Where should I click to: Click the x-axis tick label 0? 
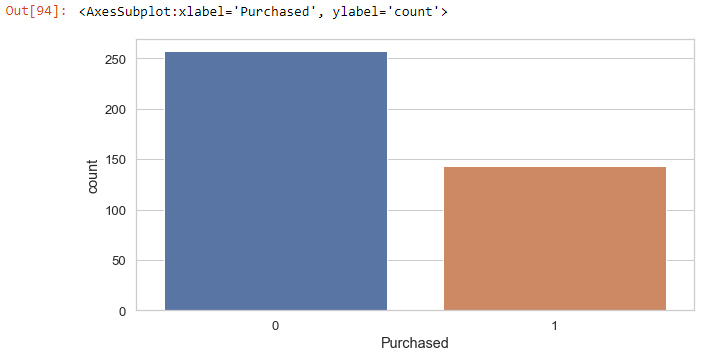pos(275,326)
